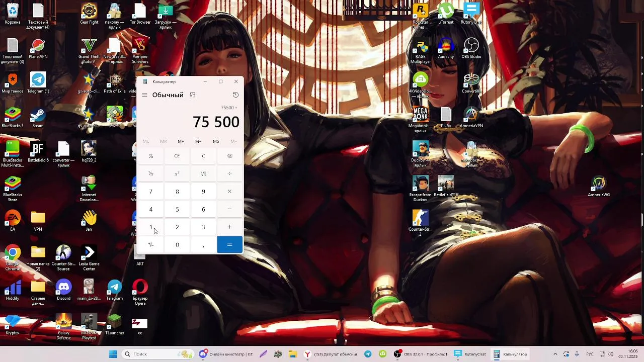
Task: Open the calculator navigation hamburger menu
Action: pos(144,95)
